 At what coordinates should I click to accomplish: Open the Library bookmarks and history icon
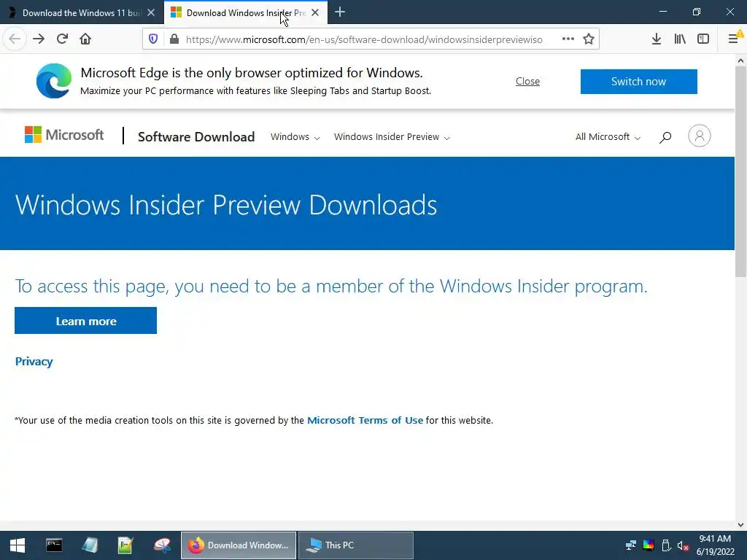click(680, 39)
